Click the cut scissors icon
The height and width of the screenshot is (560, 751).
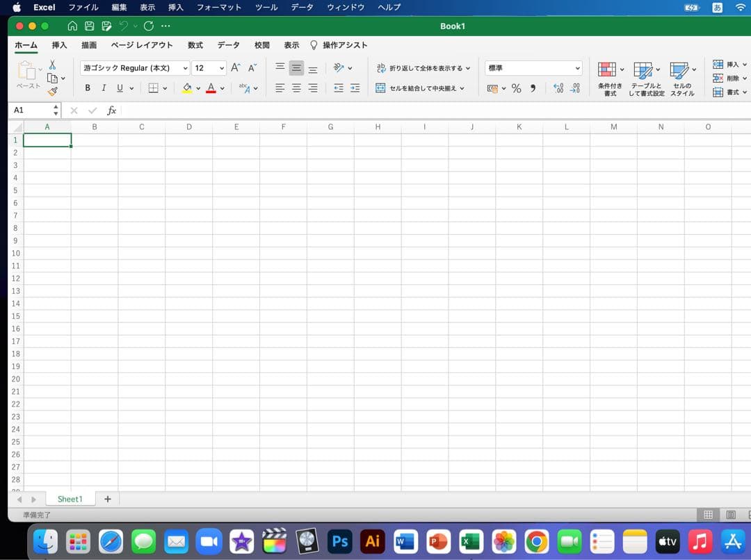pos(52,63)
